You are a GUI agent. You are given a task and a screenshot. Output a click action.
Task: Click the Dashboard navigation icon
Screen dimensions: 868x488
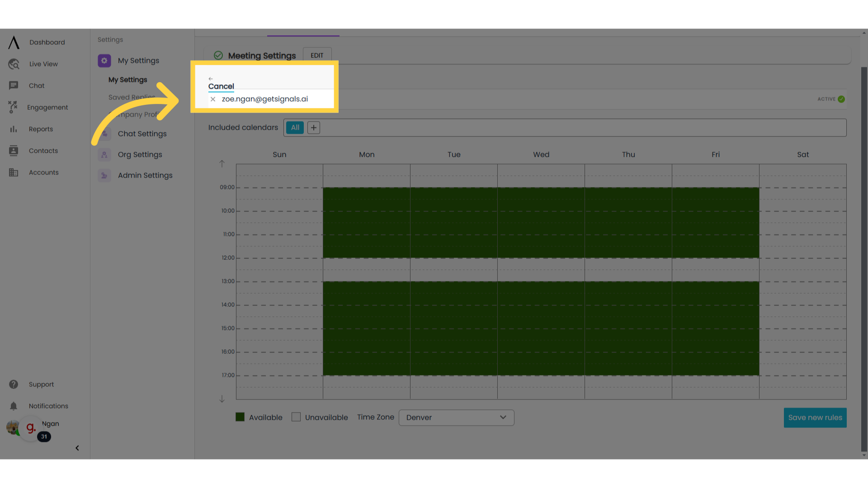(x=13, y=42)
